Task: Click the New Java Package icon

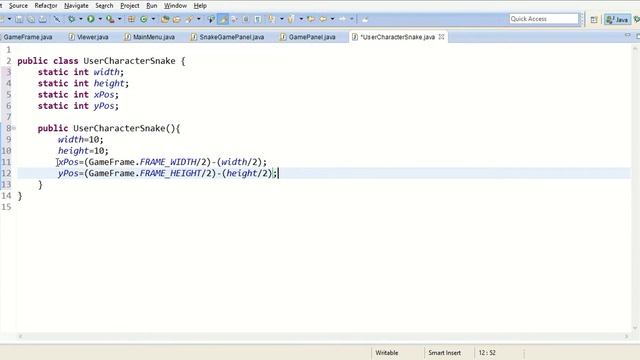Action: (131, 19)
